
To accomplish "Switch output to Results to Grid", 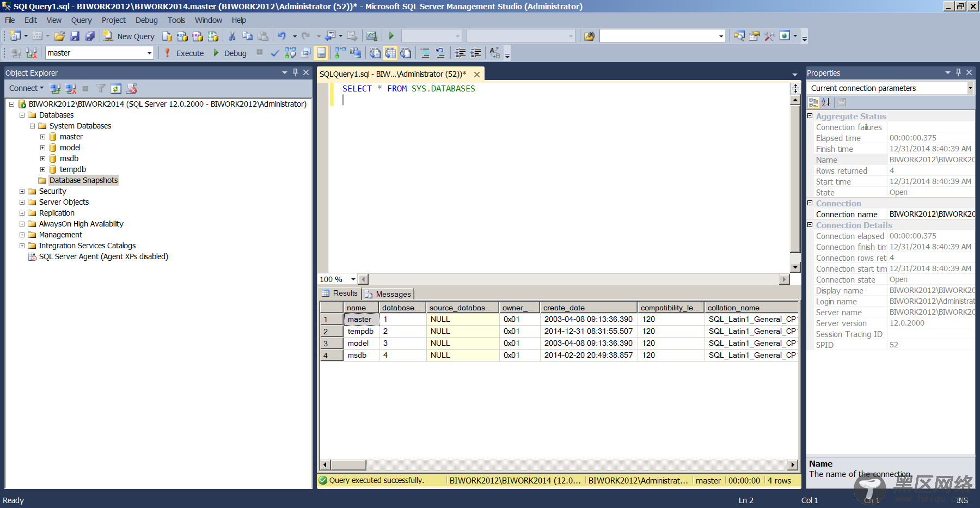I will click(x=390, y=53).
